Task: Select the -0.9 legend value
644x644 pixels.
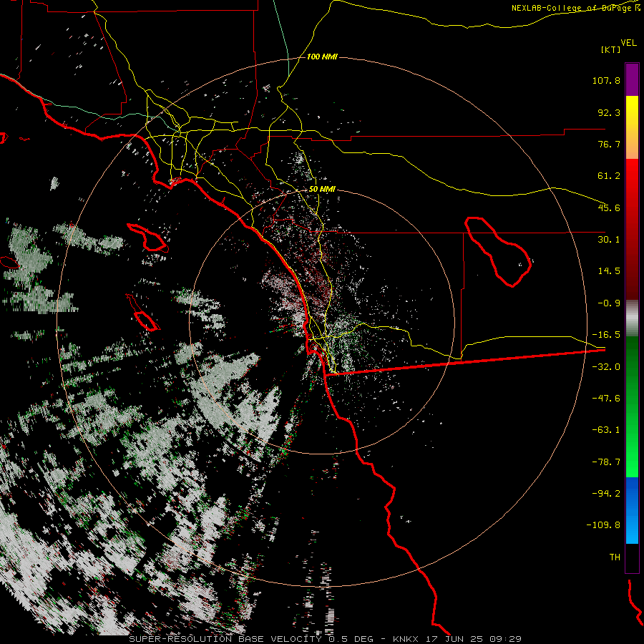Action: point(609,303)
